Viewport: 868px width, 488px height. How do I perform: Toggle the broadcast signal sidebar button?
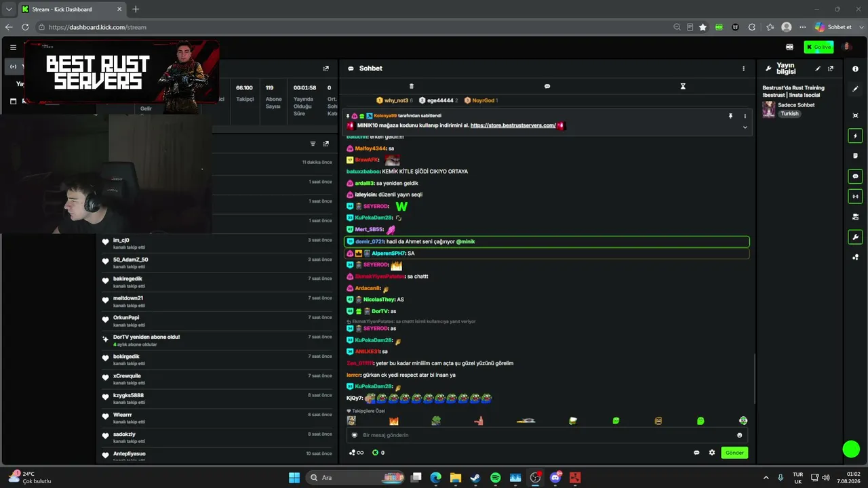pos(855,197)
